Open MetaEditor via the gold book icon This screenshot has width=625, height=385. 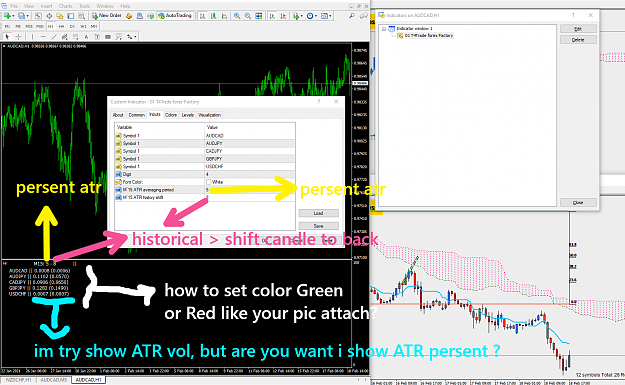(129, 16)
